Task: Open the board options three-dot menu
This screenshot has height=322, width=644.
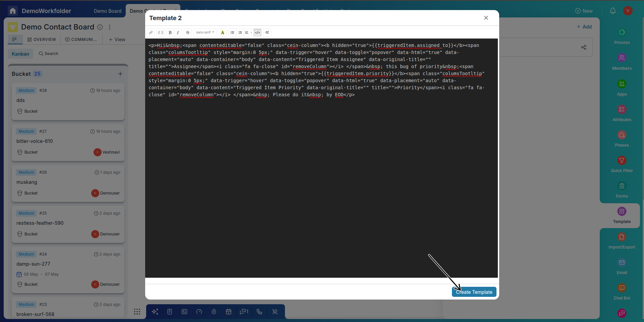Action: coord(110,27)
